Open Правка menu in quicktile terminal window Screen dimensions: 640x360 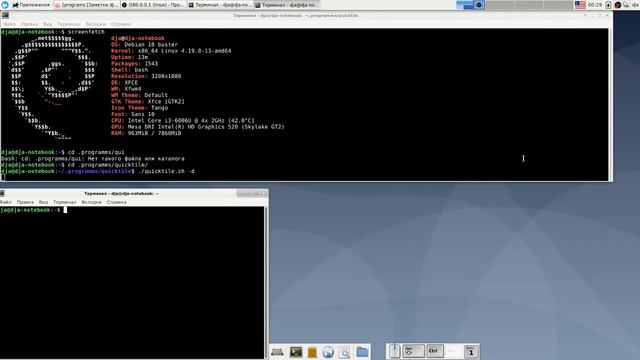click(29, 24)
